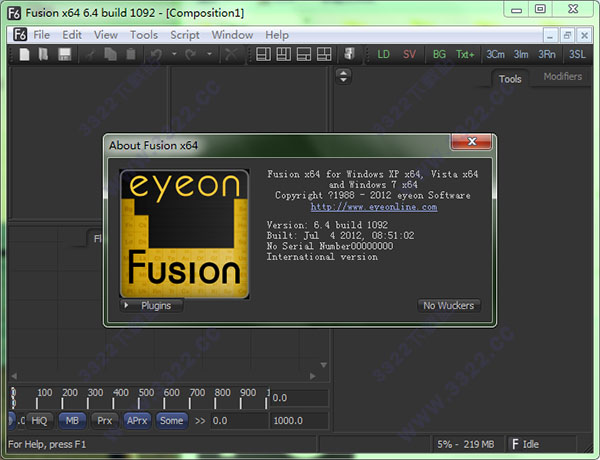The width and height of the screenshot is (600, 460).
Task: Click the Redo arrow icon
Action: point(191,55)
